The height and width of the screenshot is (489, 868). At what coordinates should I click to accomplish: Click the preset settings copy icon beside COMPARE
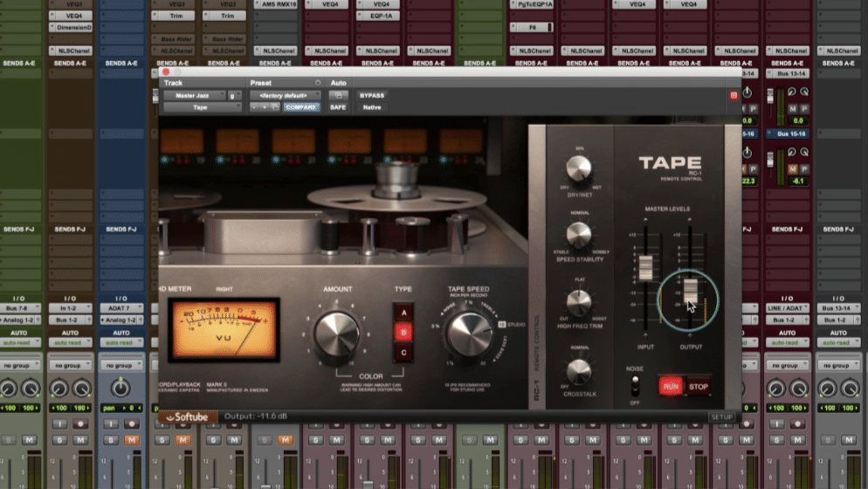tap(275, 107)
